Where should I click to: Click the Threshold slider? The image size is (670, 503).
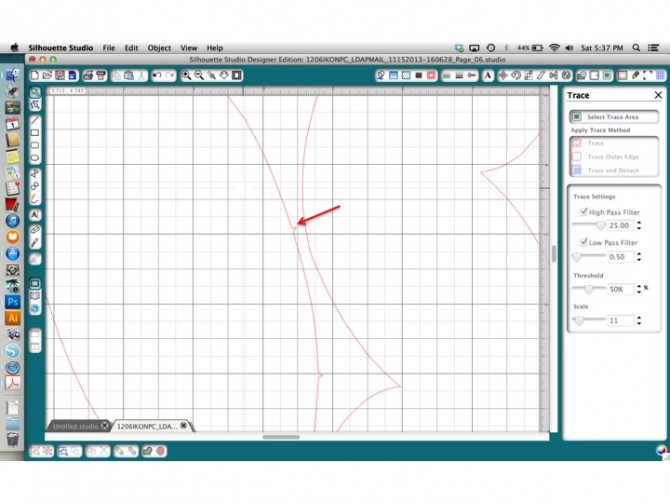pos(589,288)
